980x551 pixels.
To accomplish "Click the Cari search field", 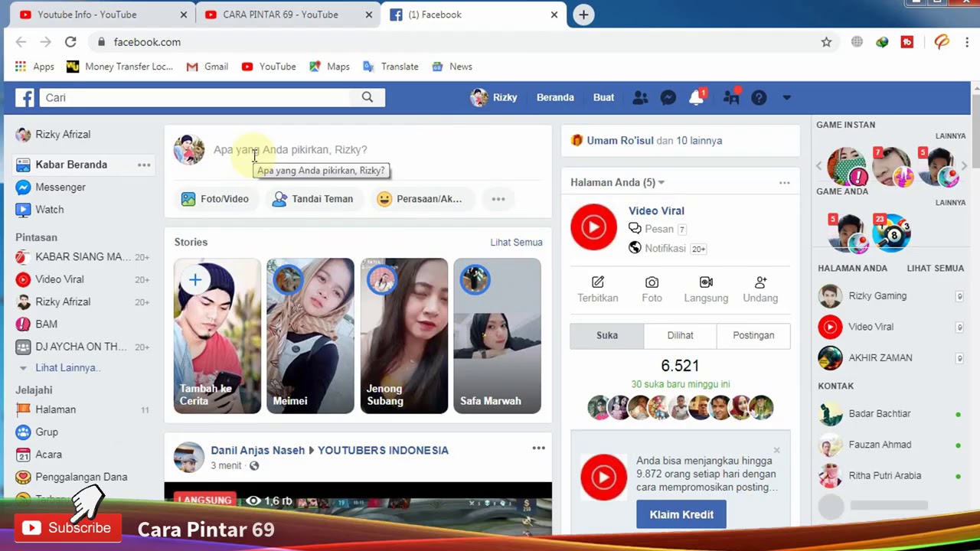I will 195,97.
